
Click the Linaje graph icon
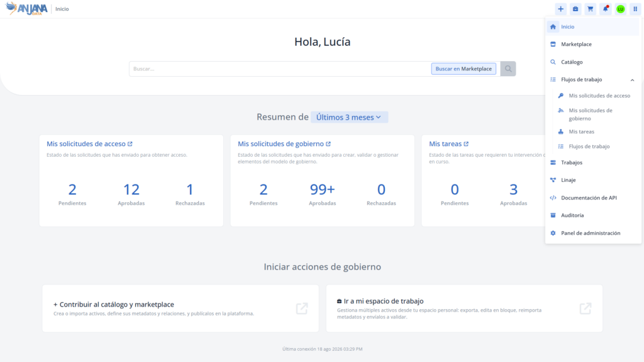553,180
